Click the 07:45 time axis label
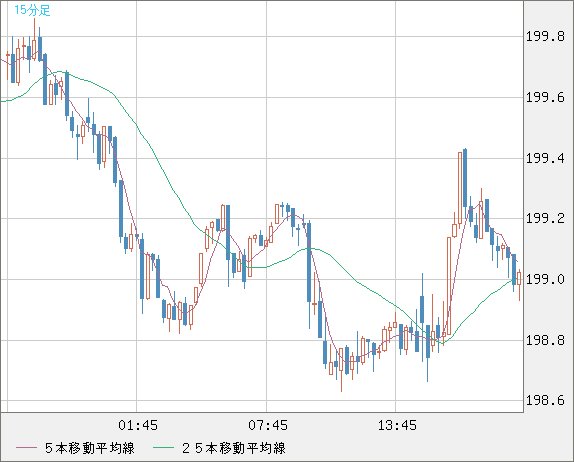 coord(268,425)
